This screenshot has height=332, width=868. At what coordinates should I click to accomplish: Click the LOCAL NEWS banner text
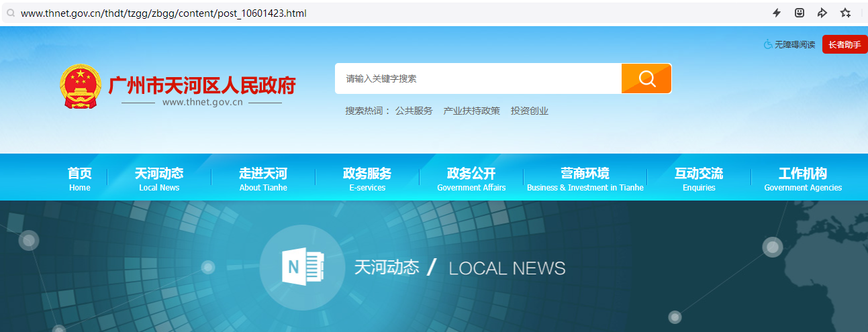tap(507, 268)
